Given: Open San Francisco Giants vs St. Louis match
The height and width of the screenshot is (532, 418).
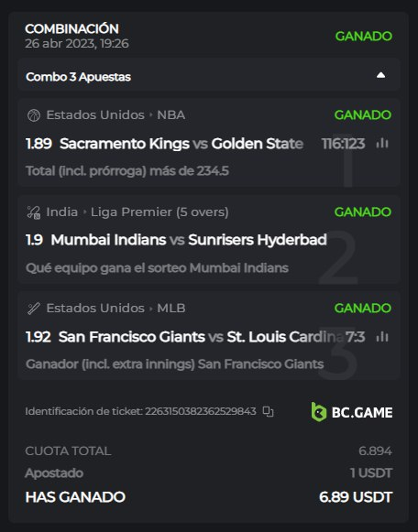Looking at the screenshot, I should coord(201,337).
